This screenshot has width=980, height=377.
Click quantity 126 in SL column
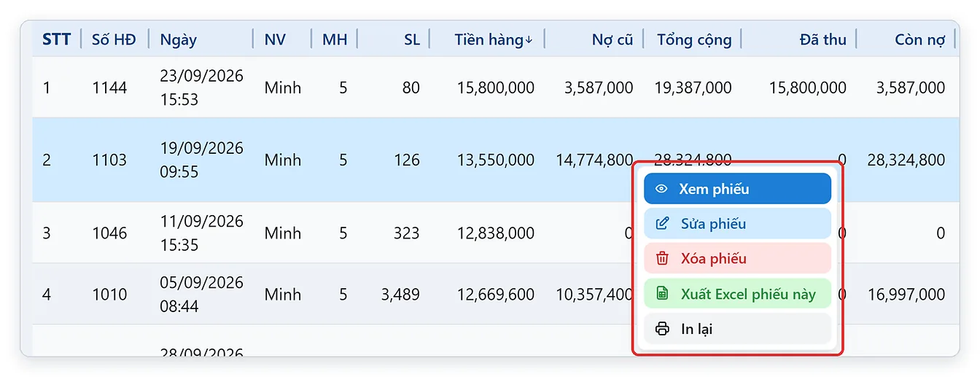pos(406,160)
